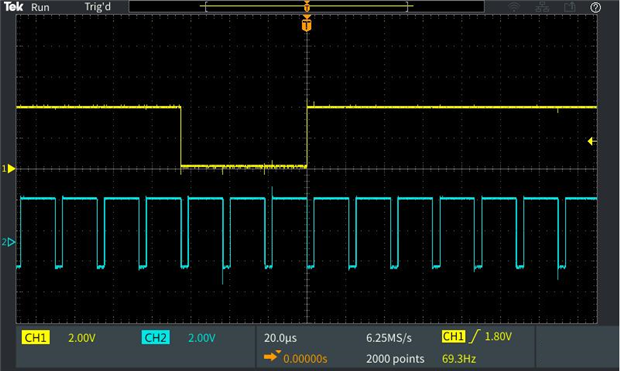Open the 20.0µs time base setting
Image resolution: width=620 pixels, height=371 pixels.
point(280,338)
